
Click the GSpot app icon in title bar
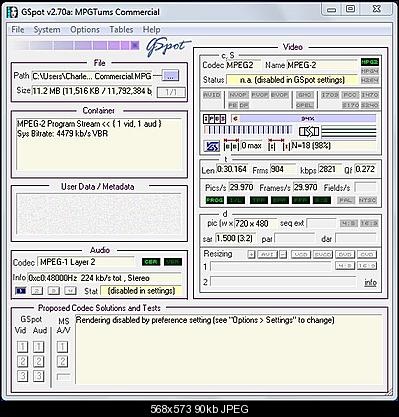[12, 12]
